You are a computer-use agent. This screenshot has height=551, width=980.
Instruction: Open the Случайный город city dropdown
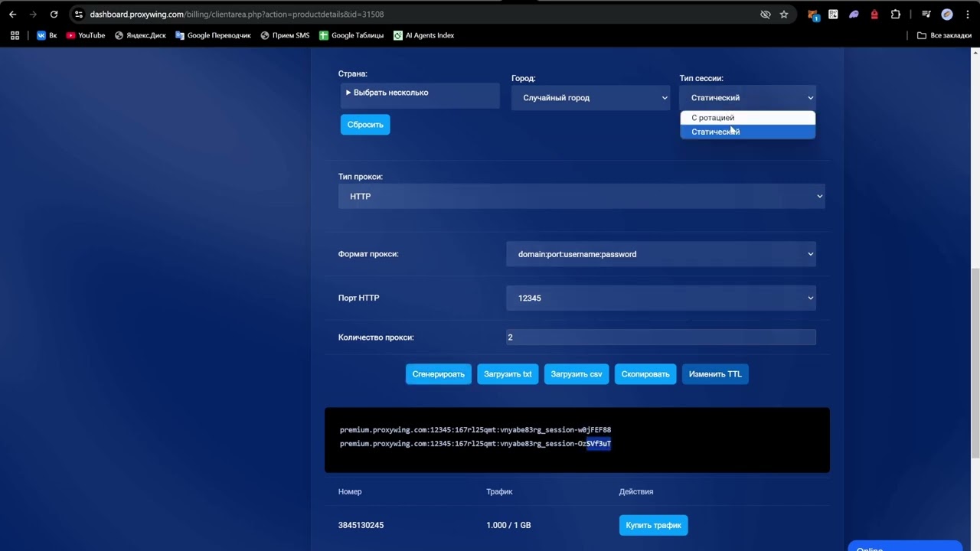(x=591, y=98)
